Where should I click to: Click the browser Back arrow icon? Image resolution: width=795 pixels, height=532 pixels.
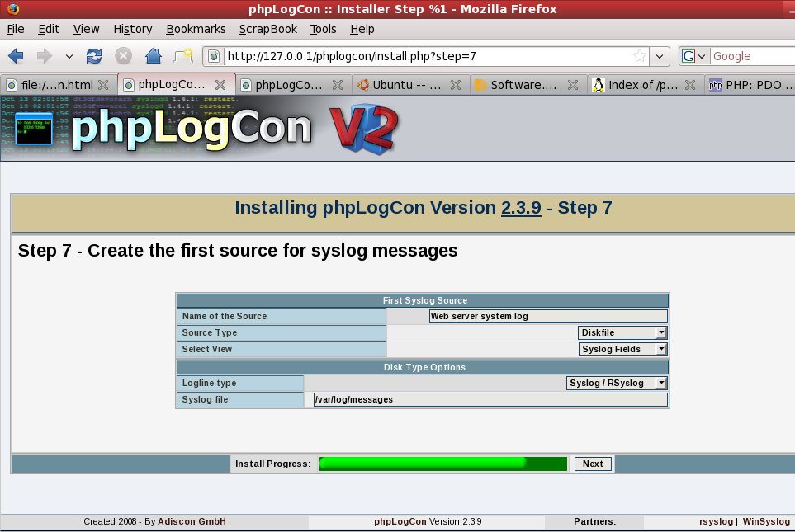(16, 56)
